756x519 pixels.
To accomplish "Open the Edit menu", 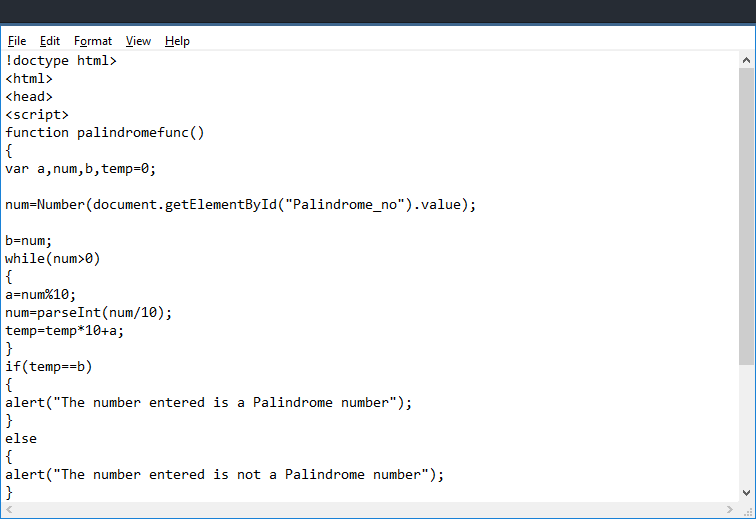I will [50, 41].
